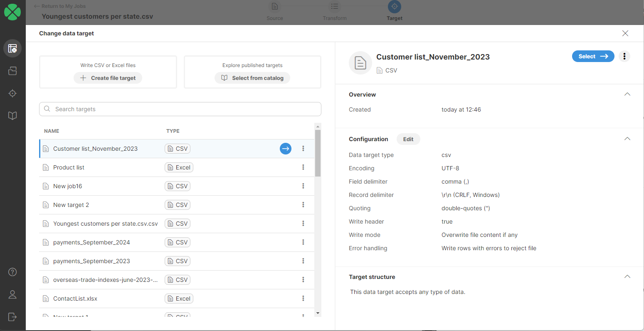Click the green clover app logo
Image resolution: width=644 pixels, height=331 pixels.
12,12
